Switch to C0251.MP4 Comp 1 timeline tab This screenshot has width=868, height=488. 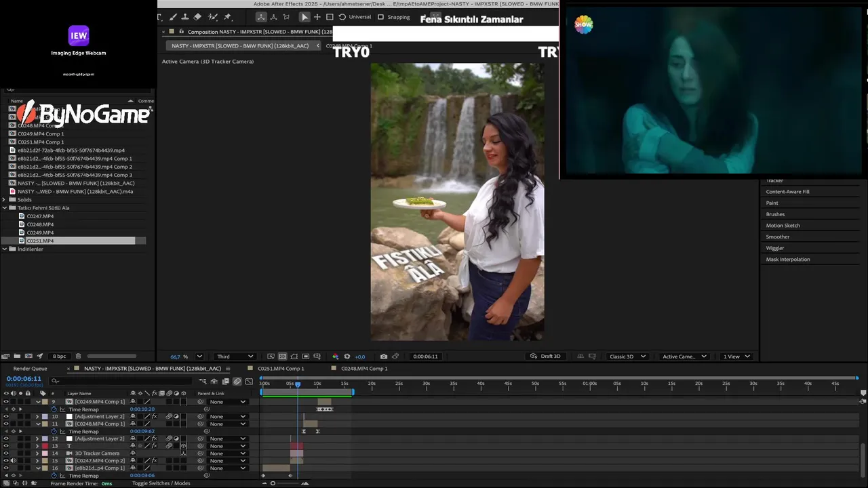pos(281,369)
